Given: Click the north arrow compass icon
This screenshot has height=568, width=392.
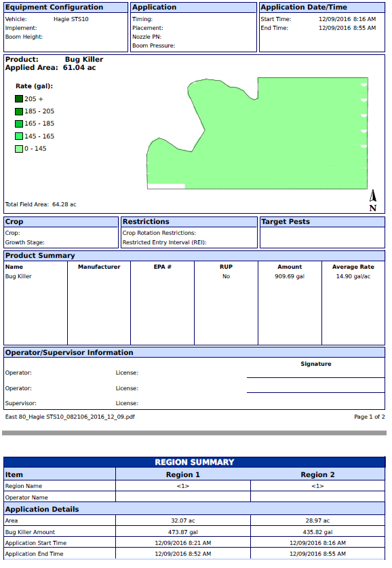Looking at the screenshot, I should click(373, 201).
